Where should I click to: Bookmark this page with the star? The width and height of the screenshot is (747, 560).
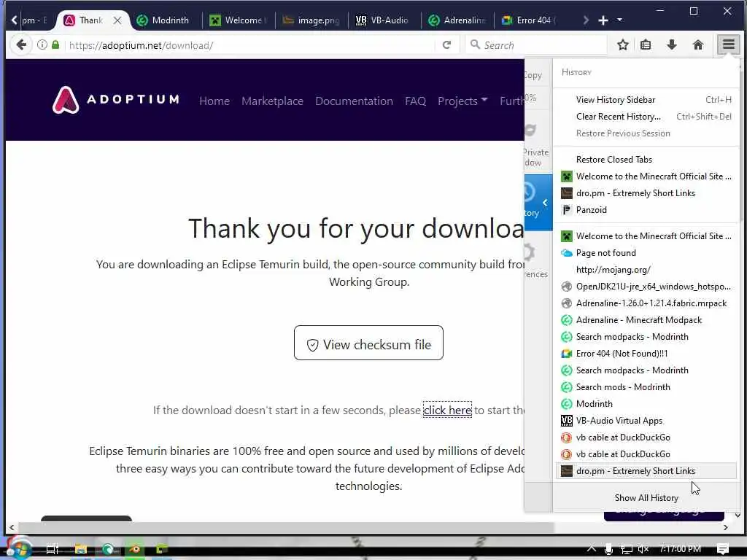623,44
